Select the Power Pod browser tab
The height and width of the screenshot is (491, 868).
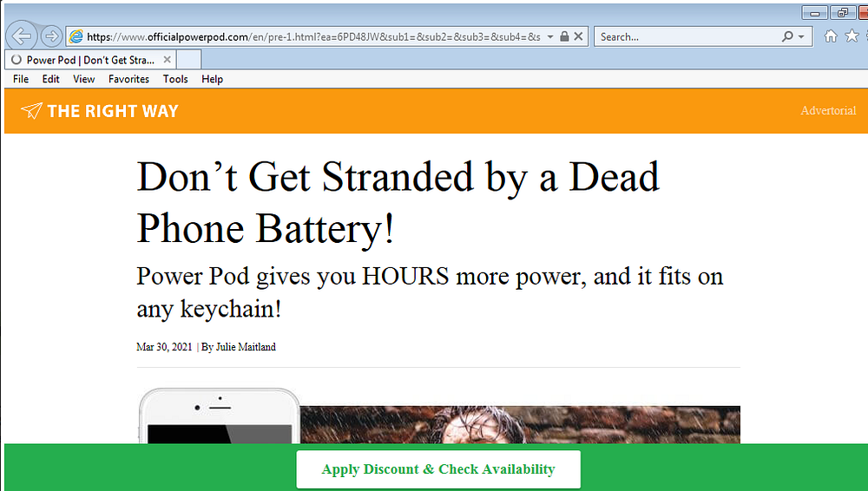(x=87, y=60)
